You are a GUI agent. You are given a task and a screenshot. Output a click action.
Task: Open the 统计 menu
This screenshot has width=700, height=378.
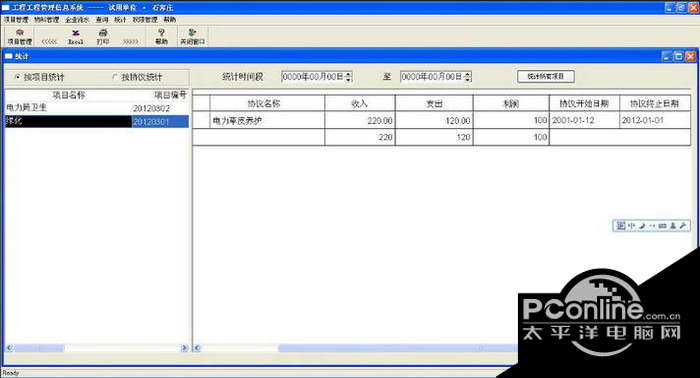pyautogui.click(x=121, y=20)
